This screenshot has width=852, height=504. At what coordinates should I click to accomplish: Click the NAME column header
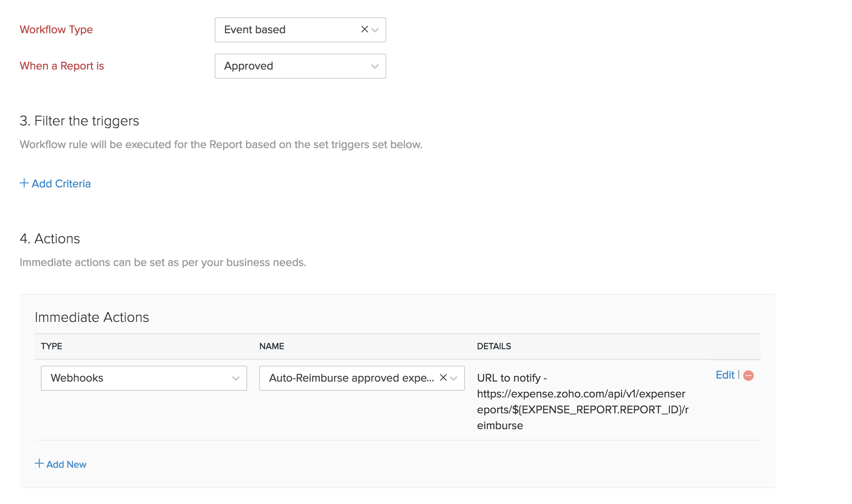(271, 346)
